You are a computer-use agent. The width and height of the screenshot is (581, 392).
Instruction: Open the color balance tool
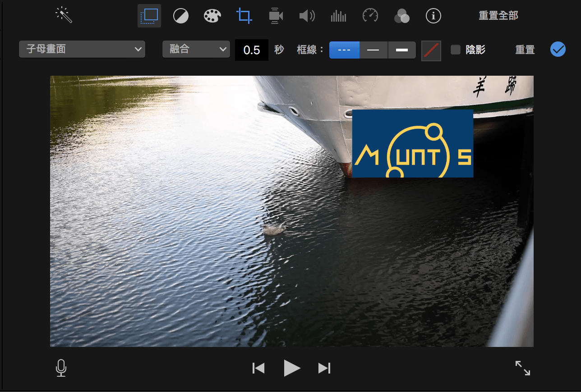click(181, 16)
